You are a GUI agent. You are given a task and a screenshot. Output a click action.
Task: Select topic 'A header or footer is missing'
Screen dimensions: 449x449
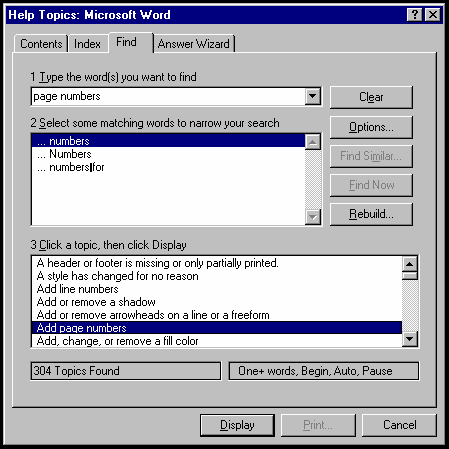[x=217, y=263]
